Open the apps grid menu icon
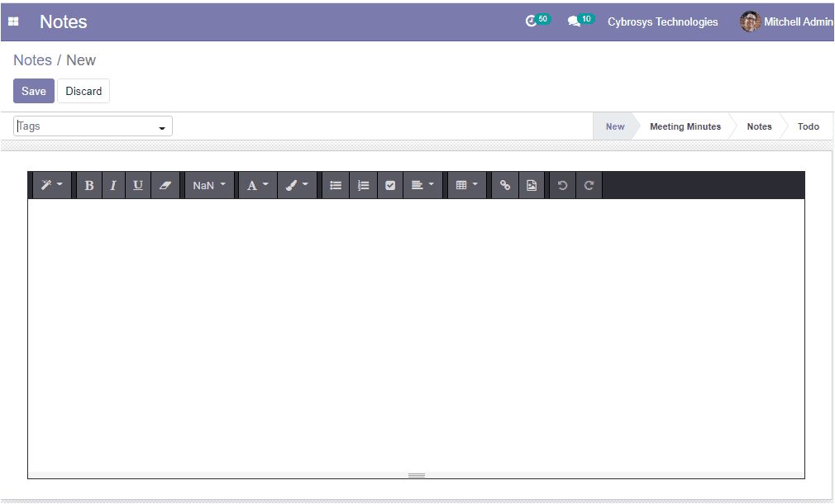This screenshot has height=504, width=835. (x=13, y=21)
